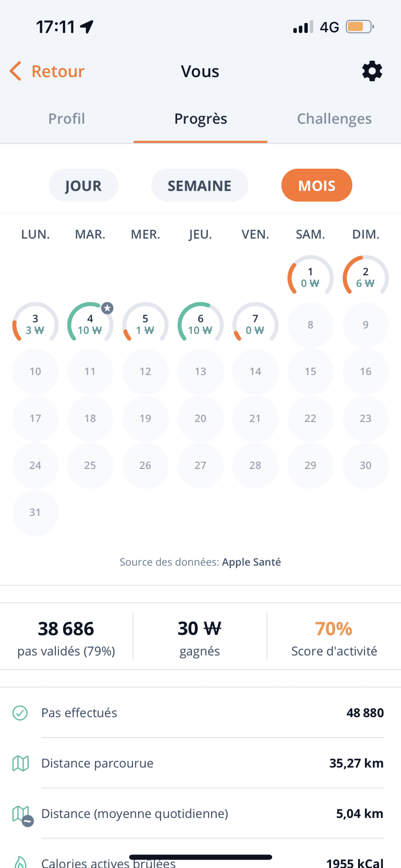Tap the map icon for Distance parcourue
This screenshot has width=401, height=868.
click(20, 763)
